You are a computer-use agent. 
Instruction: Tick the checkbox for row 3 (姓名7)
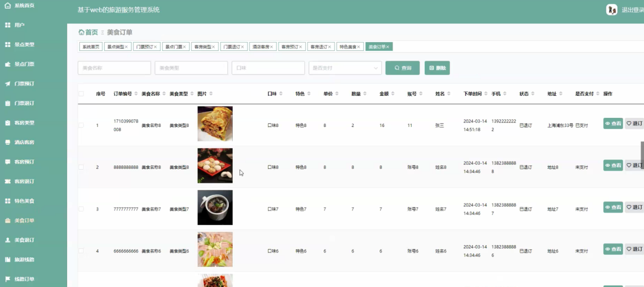[81, 209]
